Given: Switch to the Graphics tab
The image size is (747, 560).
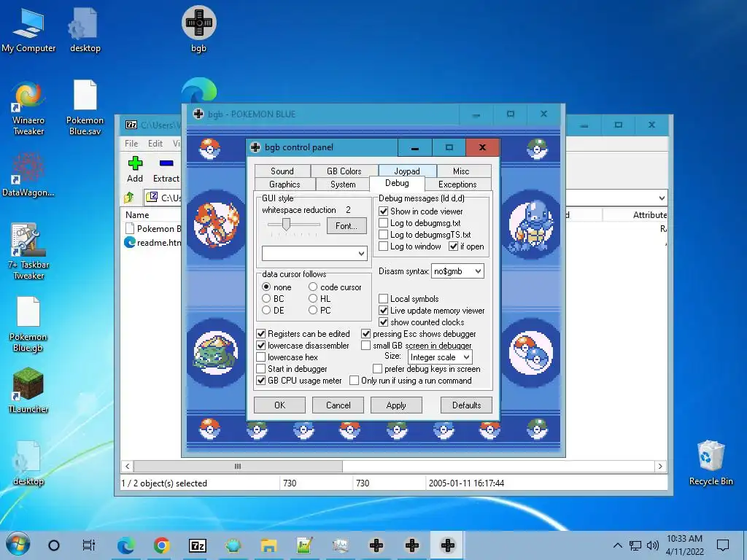Looking at the screenshot, I should (285, 184).
